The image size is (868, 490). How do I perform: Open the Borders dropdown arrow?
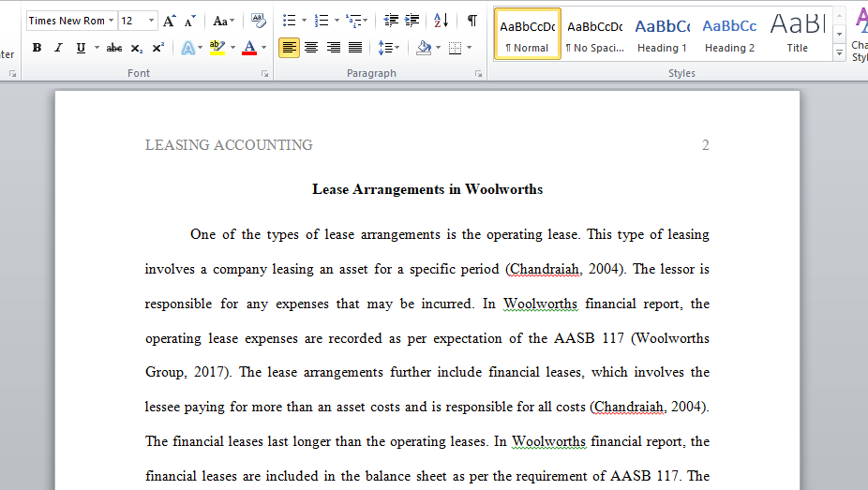click(x=469, y=48)
